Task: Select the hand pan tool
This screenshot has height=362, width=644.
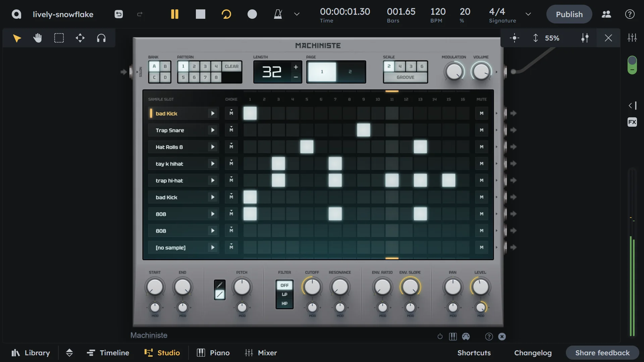Action: pos(38,38)
